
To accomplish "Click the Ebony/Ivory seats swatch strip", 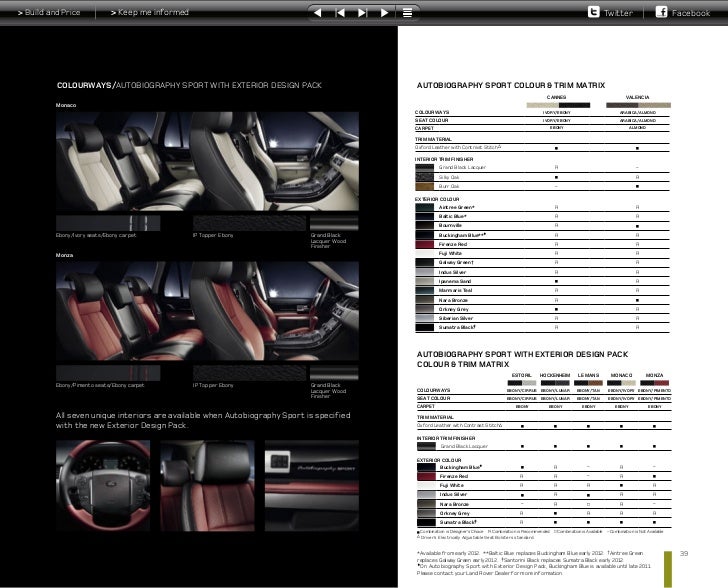I will 108,223.
